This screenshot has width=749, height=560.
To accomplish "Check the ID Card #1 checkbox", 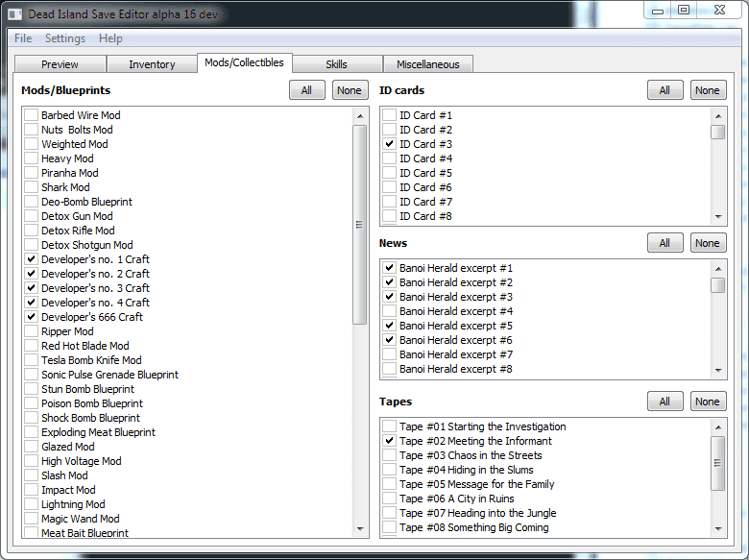I will click(x=389, y=115).
